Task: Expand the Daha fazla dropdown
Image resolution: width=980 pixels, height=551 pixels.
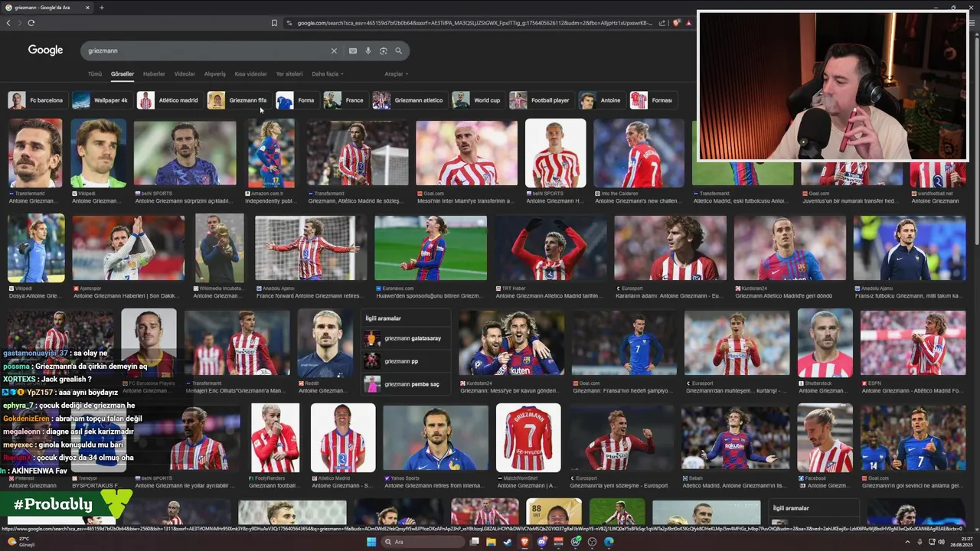Action: (328, 74)
